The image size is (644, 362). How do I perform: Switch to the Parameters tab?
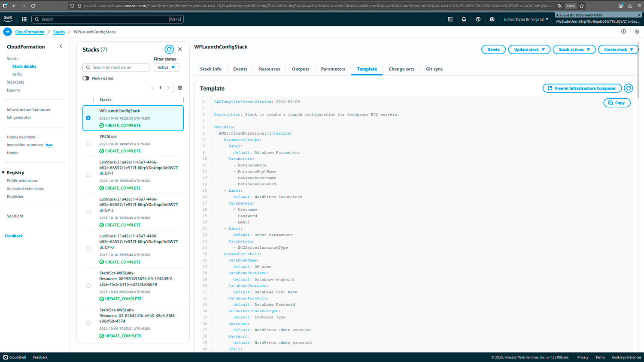(333, 69)
